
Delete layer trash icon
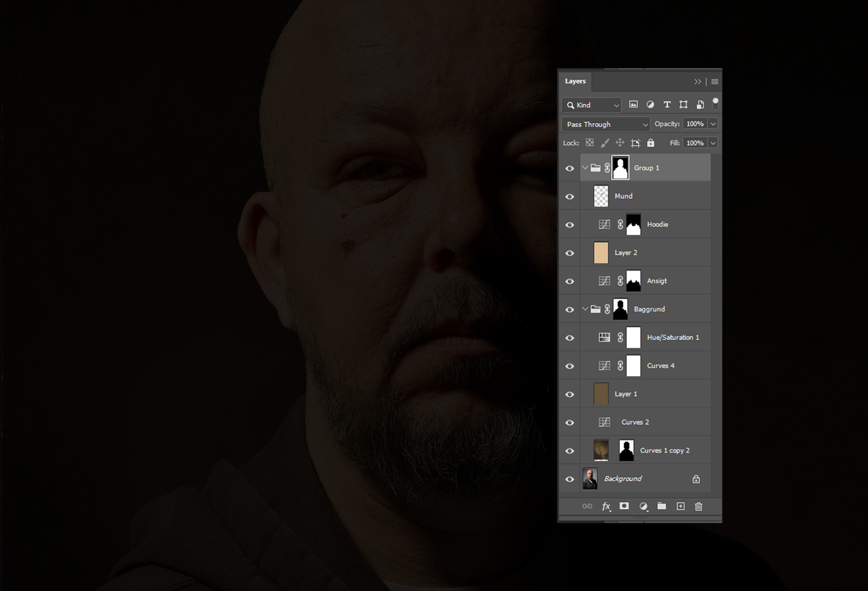698,506
